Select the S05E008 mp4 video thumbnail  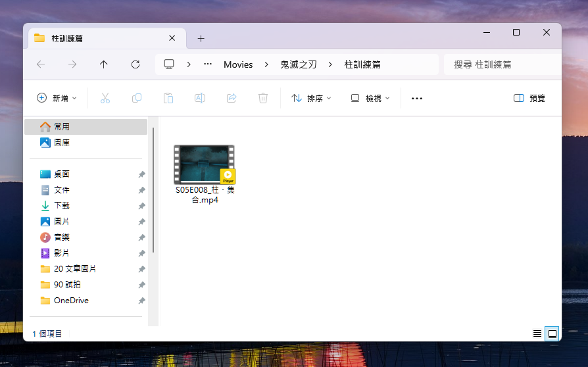[x=204, y=165]
